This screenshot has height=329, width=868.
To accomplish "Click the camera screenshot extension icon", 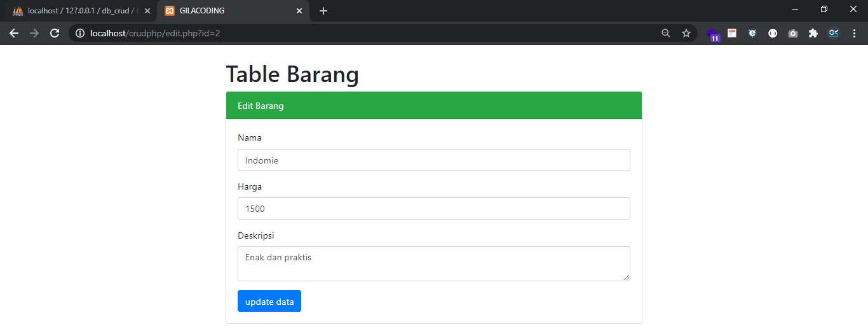I will click(793, 34).
